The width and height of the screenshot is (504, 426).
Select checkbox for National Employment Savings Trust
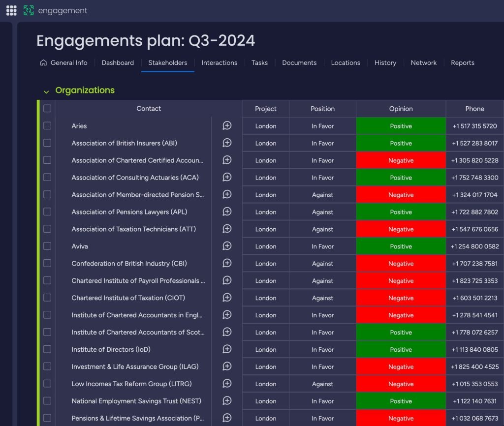47,400
